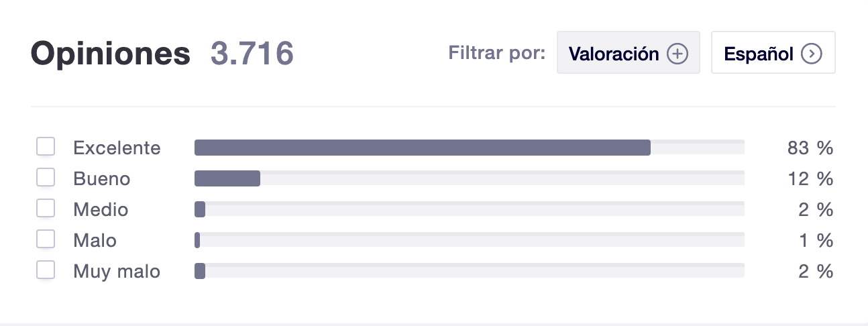The width and height of the screenshot is (868, 326).
Task: Click the Muy malo rating bar
Action: click(470, 271)
